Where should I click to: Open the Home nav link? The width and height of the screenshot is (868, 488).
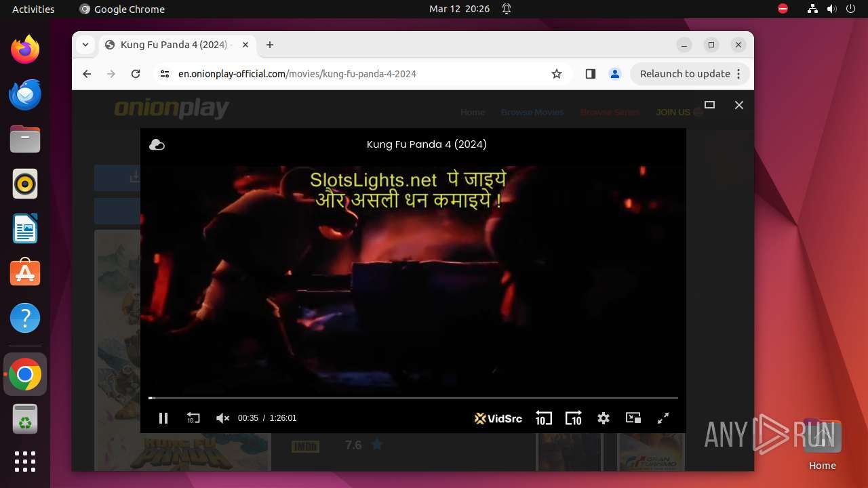point(473,113)
